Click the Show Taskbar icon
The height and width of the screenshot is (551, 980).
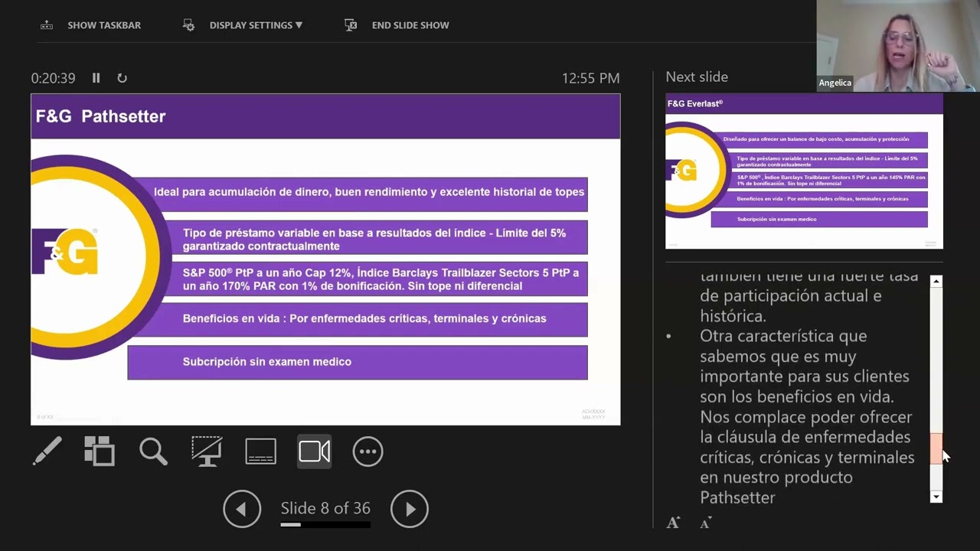[47, 25]
